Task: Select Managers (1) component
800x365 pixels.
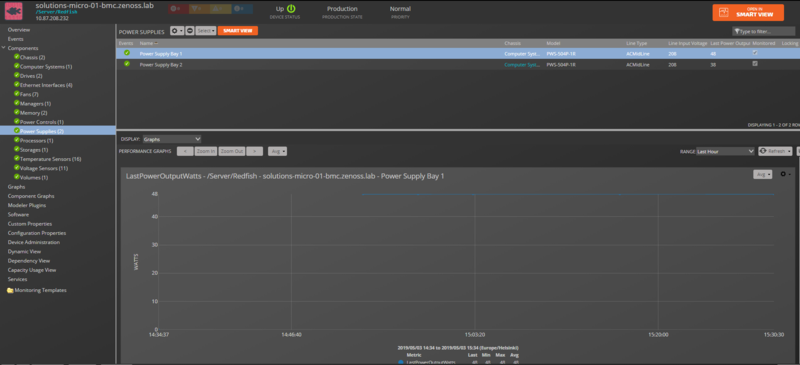Action: coord(35,104)
